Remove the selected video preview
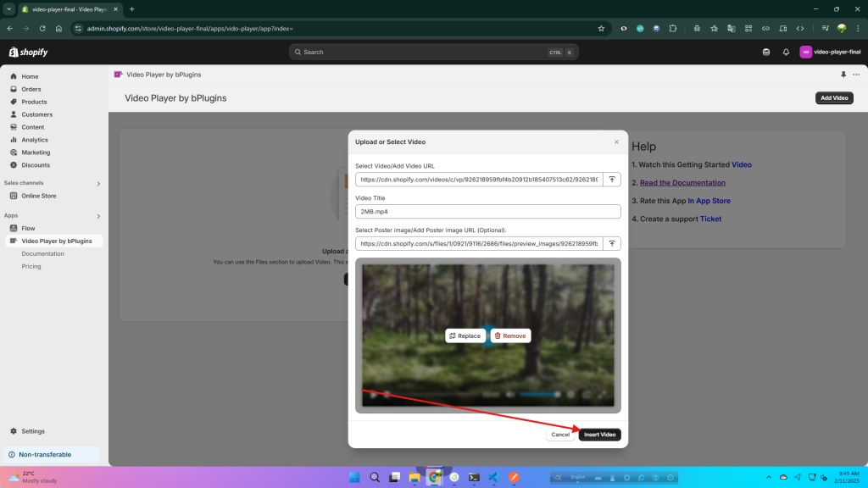 click(x=510, y=336)
